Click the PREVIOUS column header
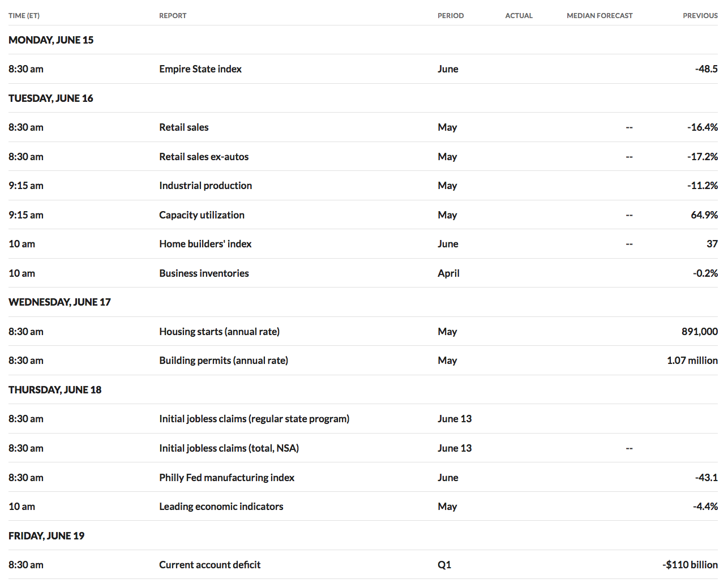728x583 pixels. pos(700,16)
